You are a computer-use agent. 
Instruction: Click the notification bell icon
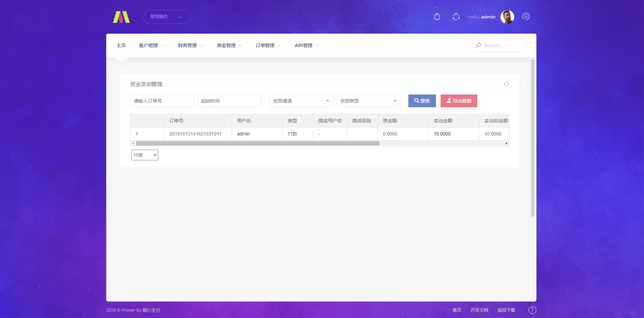pos(437,17)
